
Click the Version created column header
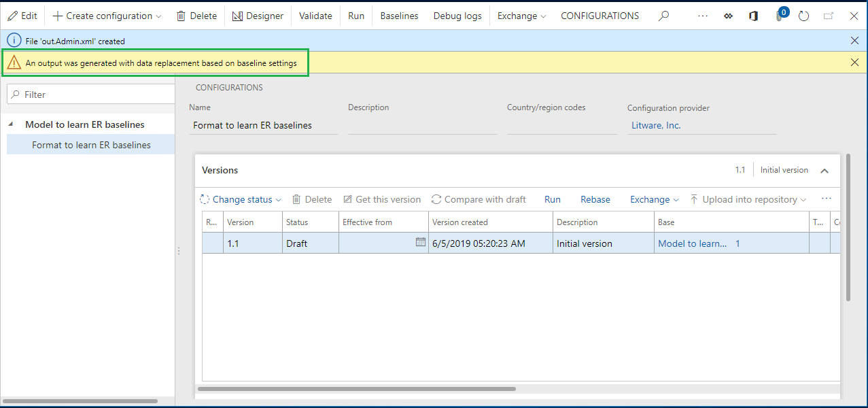coord(491,222)
